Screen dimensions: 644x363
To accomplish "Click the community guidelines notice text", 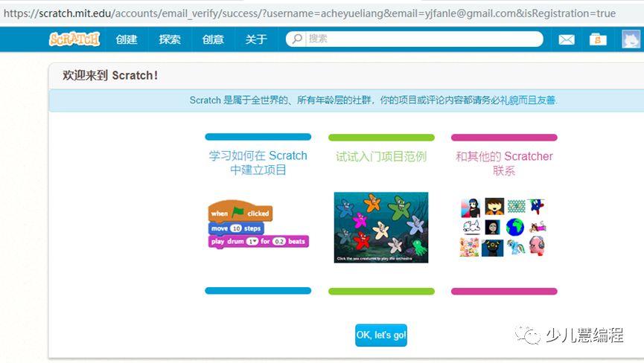I will click(x=373, y=100).
